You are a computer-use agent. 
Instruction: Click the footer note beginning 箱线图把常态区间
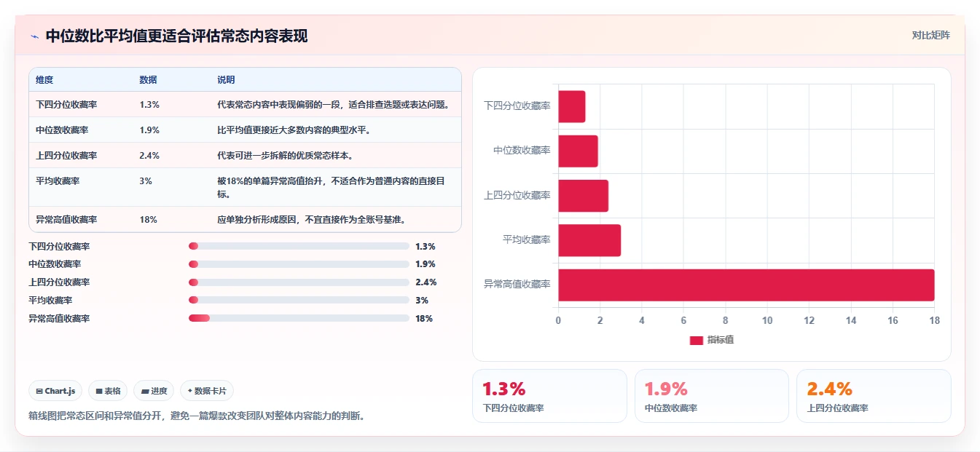pos(196,416)
